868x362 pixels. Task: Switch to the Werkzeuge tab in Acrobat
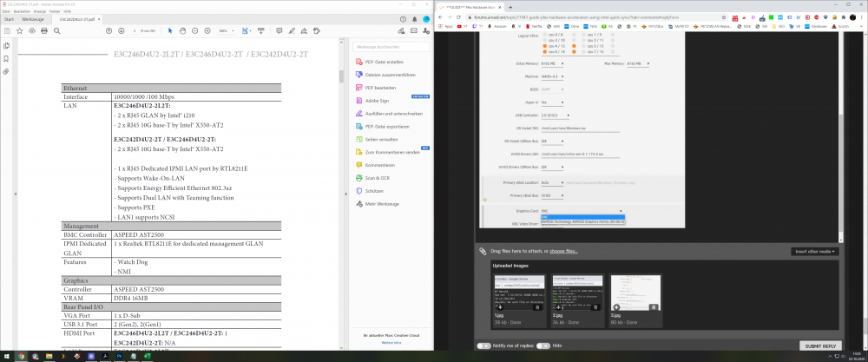coord(33,19)
